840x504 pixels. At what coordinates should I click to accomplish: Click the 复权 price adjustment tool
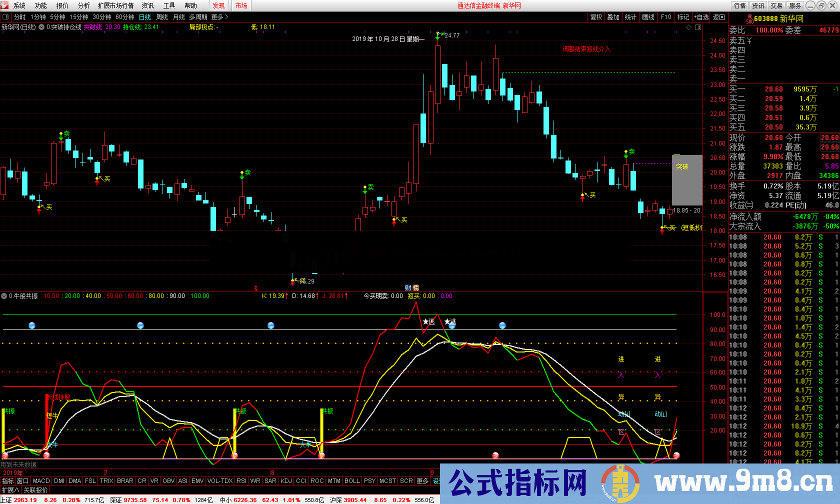(596, 16)
